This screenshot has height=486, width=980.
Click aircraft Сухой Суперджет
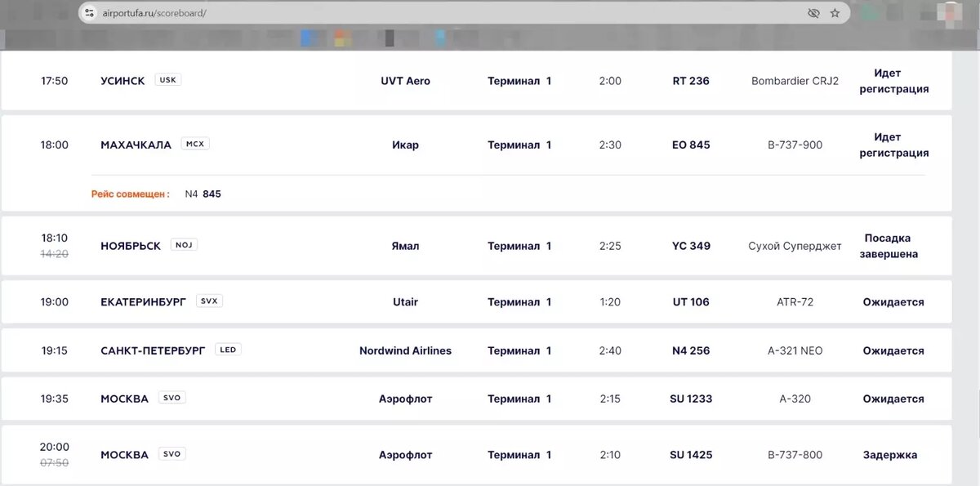coord(795,246)
